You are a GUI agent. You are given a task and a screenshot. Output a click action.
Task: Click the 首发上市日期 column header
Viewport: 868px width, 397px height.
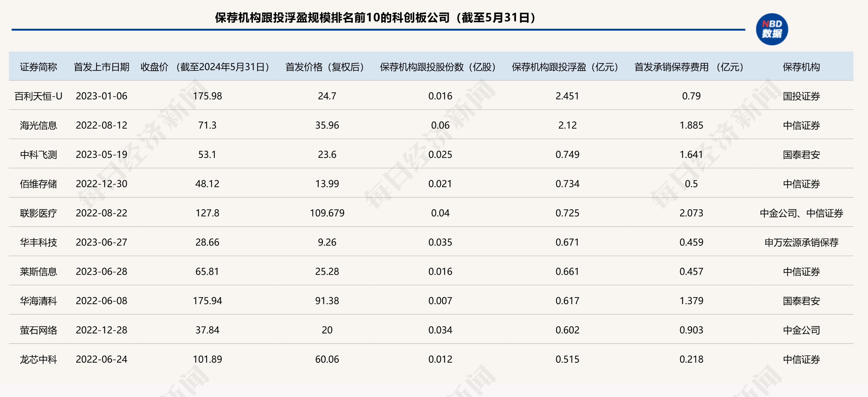tap(102, 67)
